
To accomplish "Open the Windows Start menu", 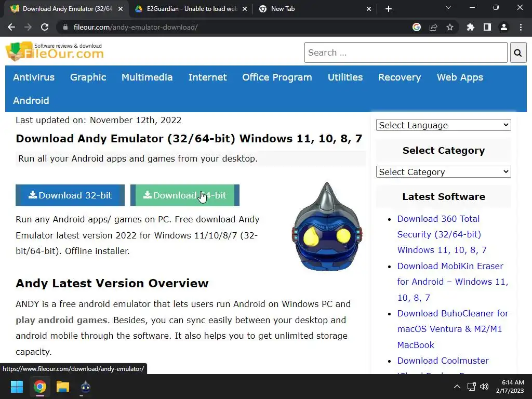I will click(17, 387).
